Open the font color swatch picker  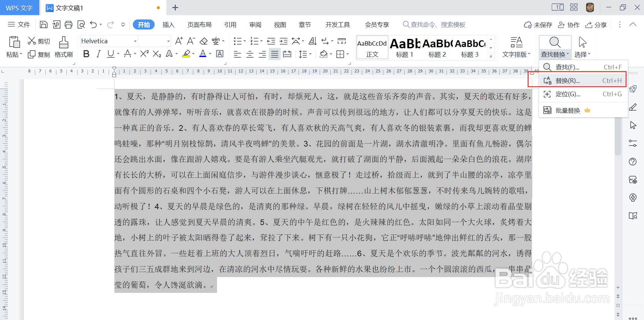point(209,54)
